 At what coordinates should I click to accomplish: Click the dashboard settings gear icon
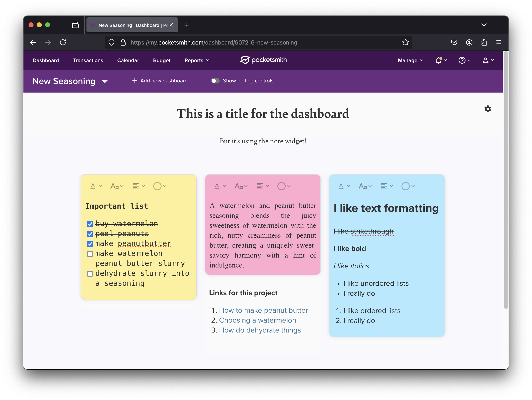(487, 109)
